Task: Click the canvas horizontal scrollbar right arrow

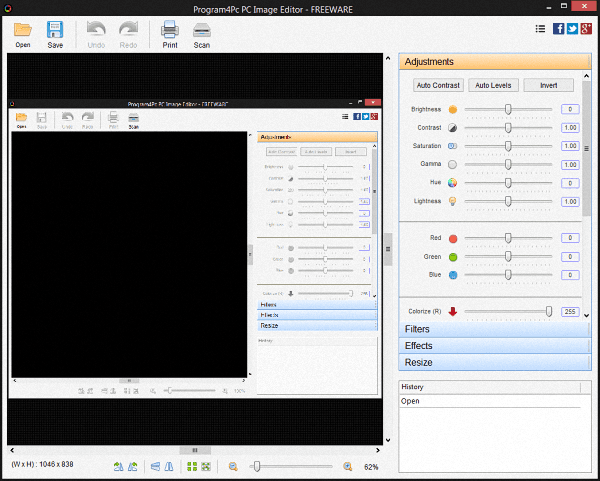Action: 378,450
